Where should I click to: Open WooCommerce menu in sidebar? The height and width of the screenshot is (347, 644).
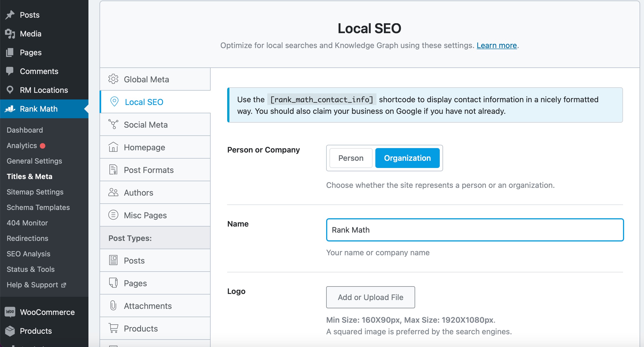(x=44, y=312)
